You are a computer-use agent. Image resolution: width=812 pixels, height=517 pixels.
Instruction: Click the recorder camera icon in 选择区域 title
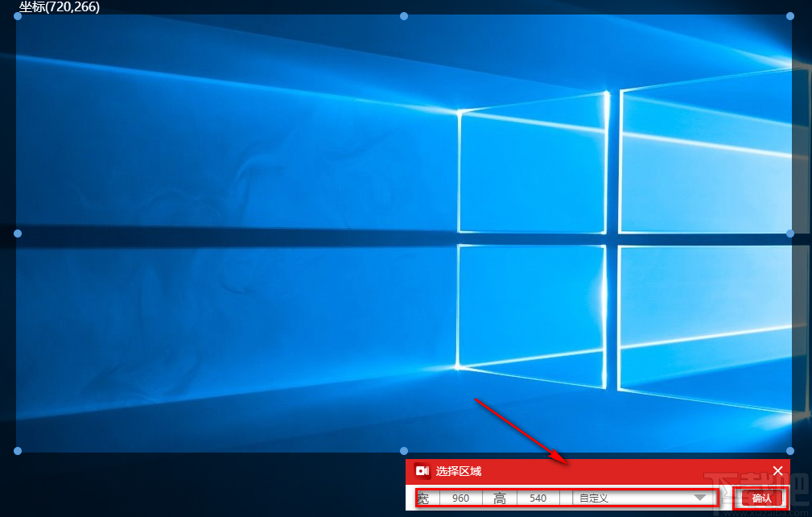coord(422,471)
